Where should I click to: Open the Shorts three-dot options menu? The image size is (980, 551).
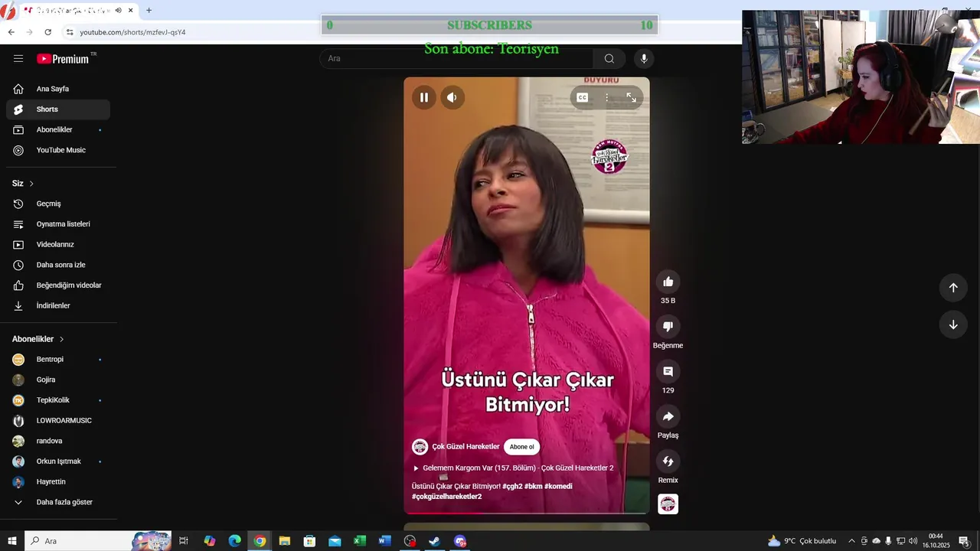click(606, 97)
